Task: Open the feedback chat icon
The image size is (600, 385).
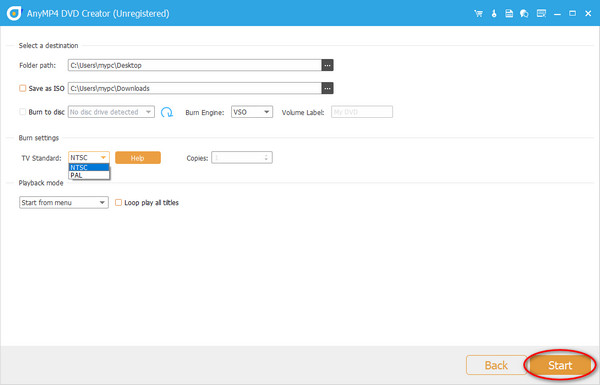Action: pyautogui.click(x=524, y=14)
